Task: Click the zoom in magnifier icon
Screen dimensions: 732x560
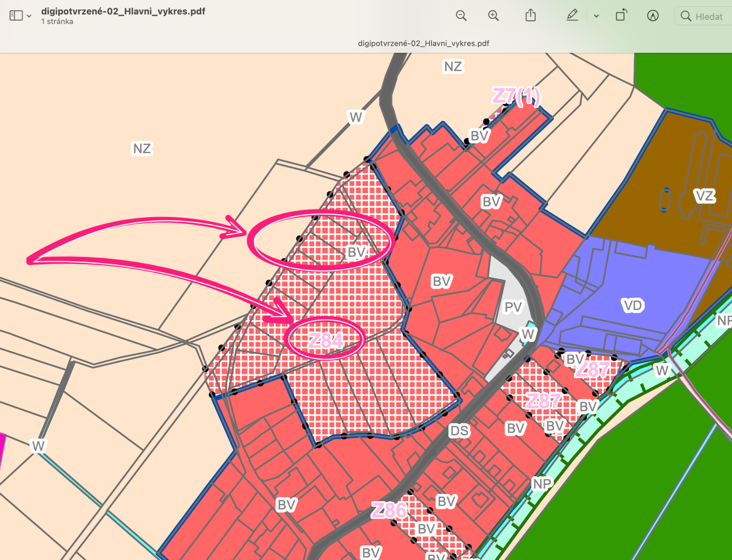Action: [x=493, y=16]
